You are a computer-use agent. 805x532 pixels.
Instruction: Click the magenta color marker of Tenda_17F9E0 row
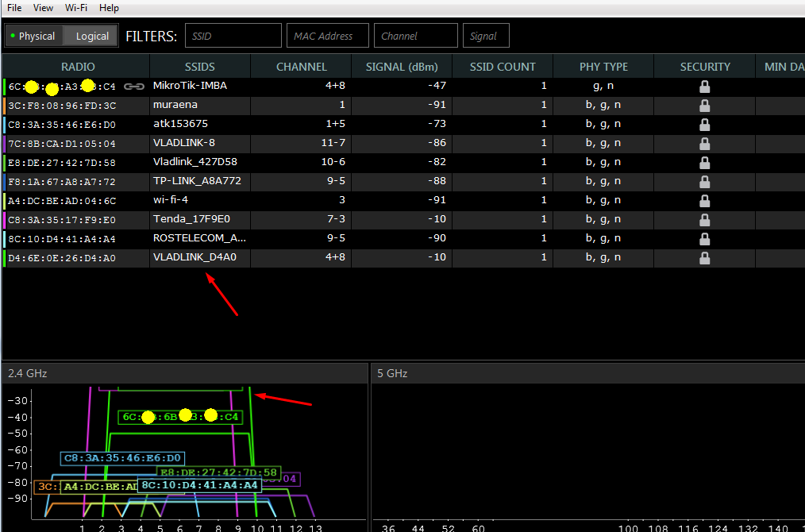click(x=4, y=220)
